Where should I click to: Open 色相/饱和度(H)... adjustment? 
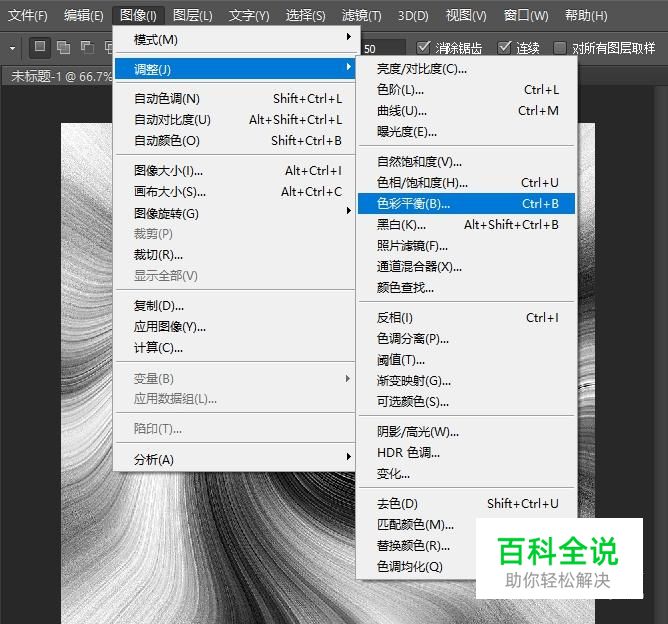(466, 183)
